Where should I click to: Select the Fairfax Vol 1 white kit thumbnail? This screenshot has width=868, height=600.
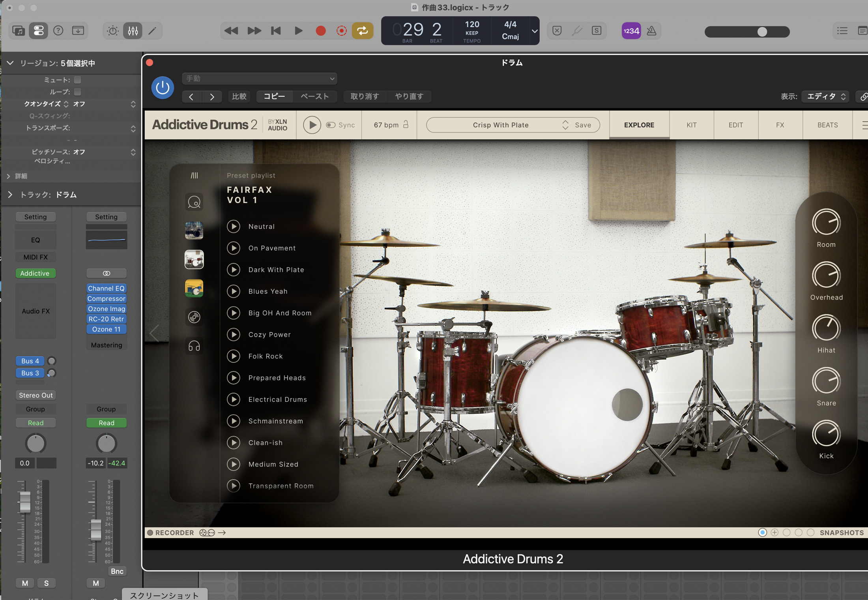pyautogui.click(x=194, y=259)
